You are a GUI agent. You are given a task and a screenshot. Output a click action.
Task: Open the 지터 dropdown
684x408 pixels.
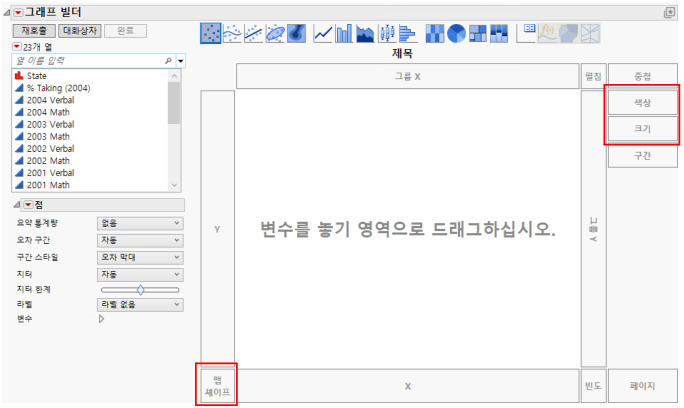click(140, 274)
